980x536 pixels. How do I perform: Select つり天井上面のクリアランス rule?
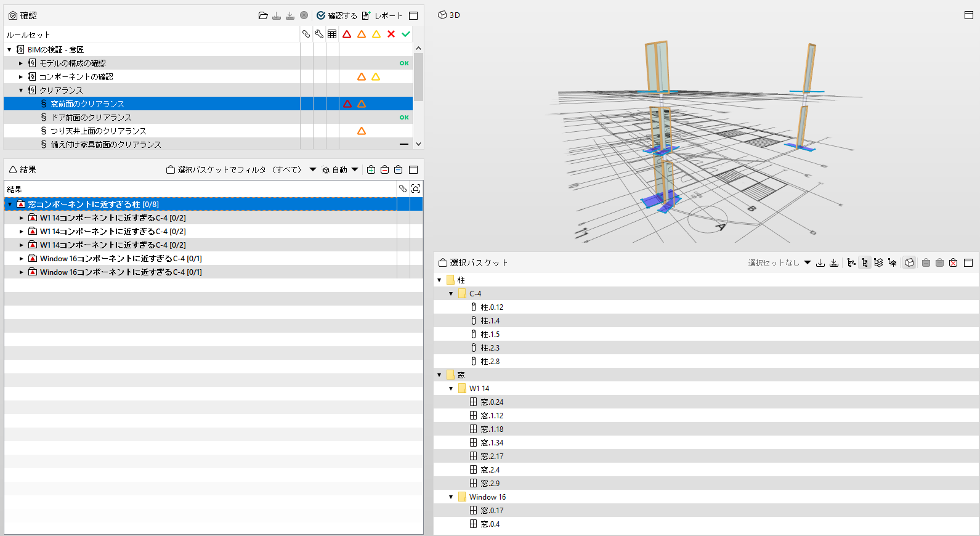[208, 131]
